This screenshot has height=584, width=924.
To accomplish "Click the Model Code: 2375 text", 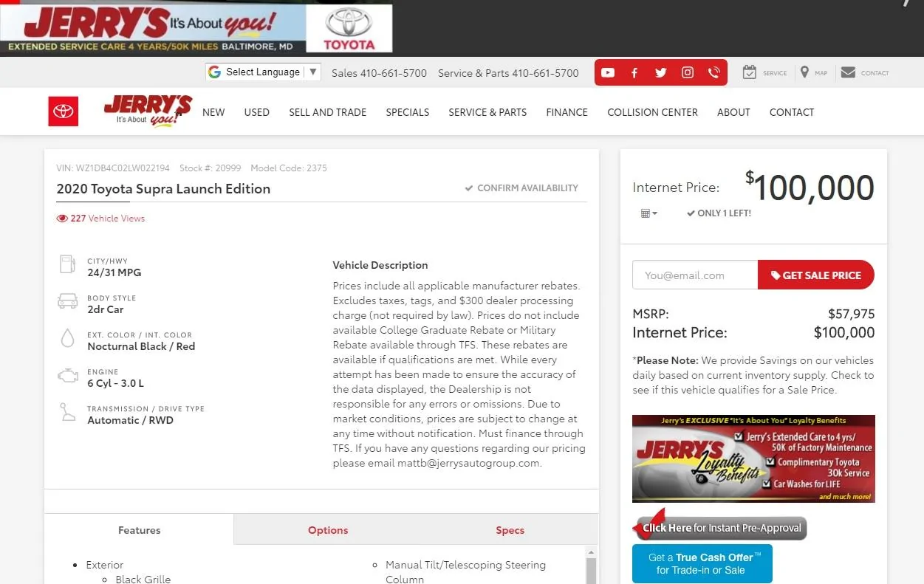I will (x=289, y=168).
